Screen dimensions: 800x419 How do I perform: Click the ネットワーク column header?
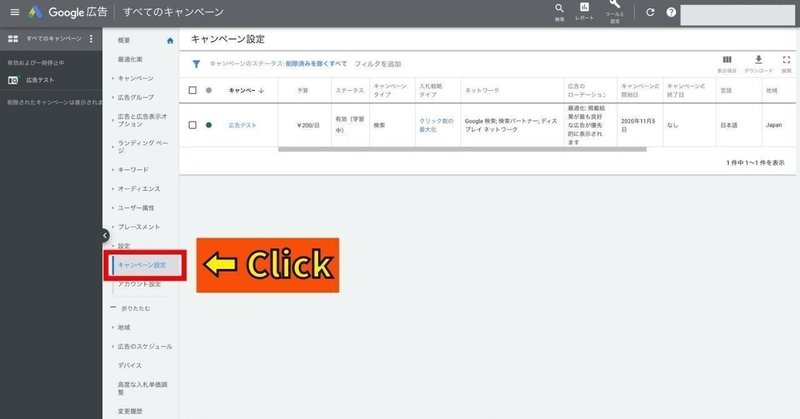tap(482, 90)
